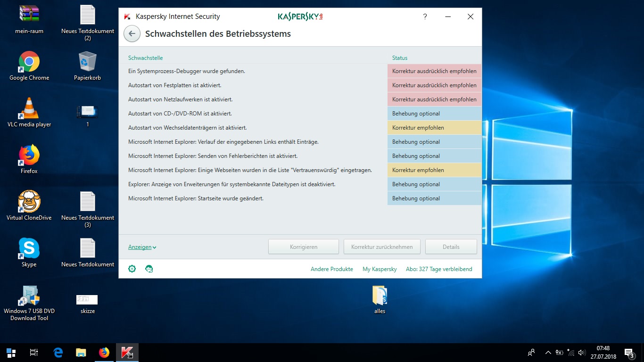
Task: Open People icon in taskbar
Action: [x=531, y=353]
